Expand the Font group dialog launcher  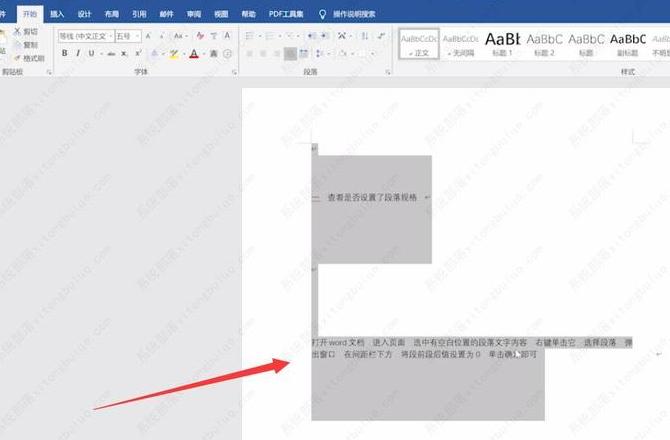click(x=234, y=72)
